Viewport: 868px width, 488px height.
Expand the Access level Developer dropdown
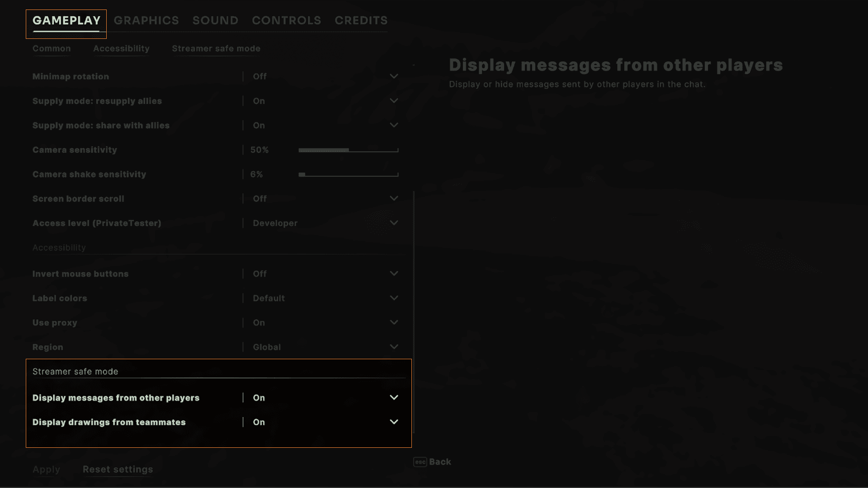click(394, 223)
